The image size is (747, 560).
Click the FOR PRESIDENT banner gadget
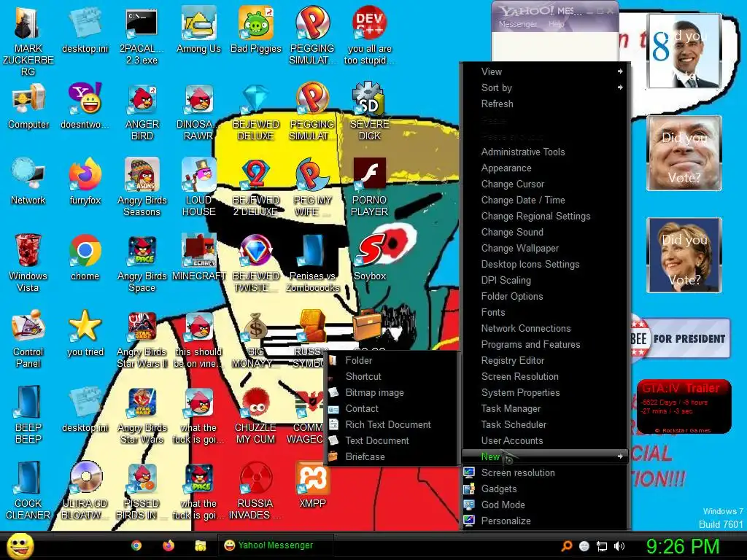681,338
